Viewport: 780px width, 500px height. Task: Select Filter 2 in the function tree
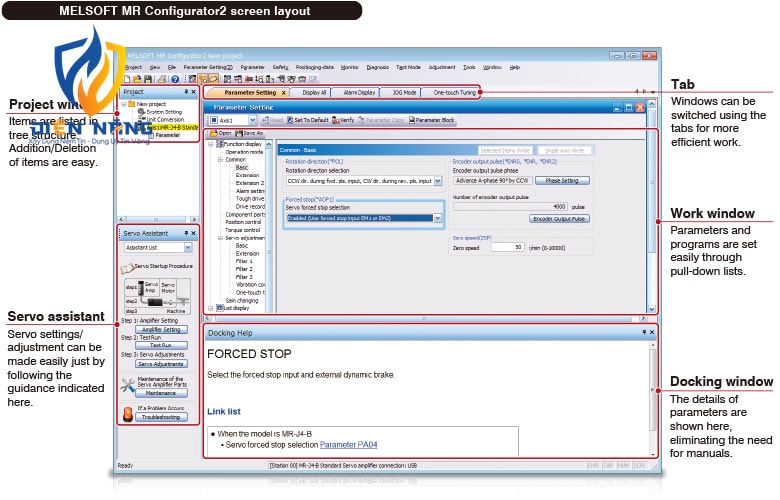coord(244,269)
